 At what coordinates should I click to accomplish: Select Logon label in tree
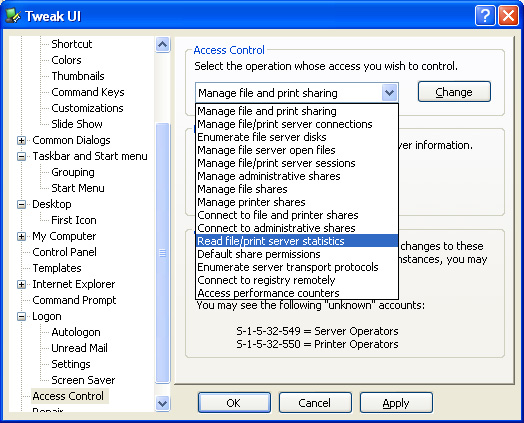(x=47, y=316)
